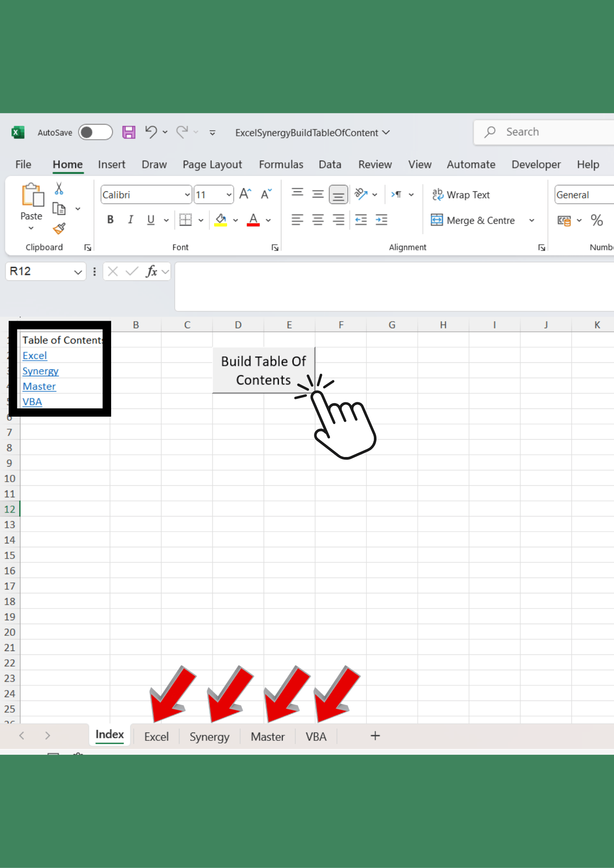Expand the Name Box dropdown showing R12
Screen dimensions: 614x868
pyautogui.click(x=78, y=272)
